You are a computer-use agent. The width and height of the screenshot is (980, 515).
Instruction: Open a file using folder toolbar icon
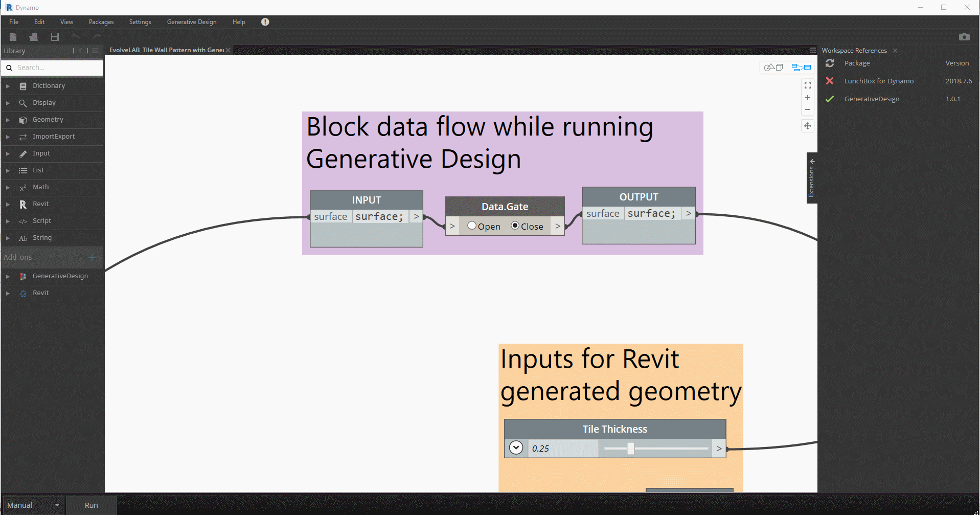34,37
